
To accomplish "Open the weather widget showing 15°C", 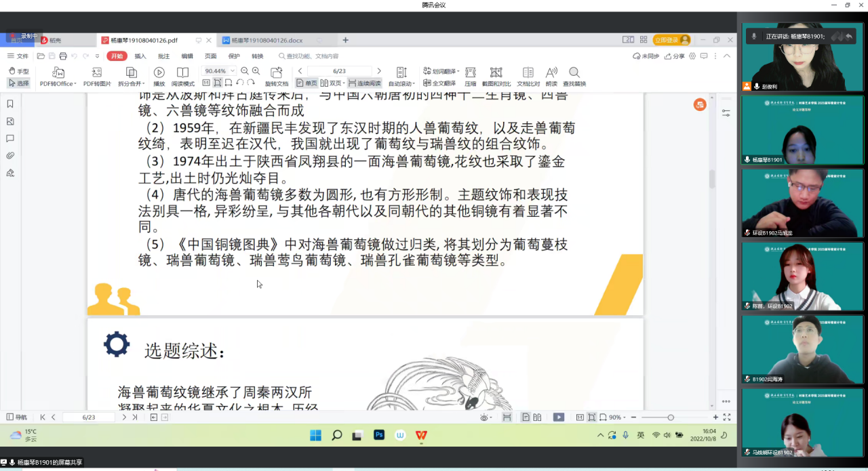I will tap(24, 435).
